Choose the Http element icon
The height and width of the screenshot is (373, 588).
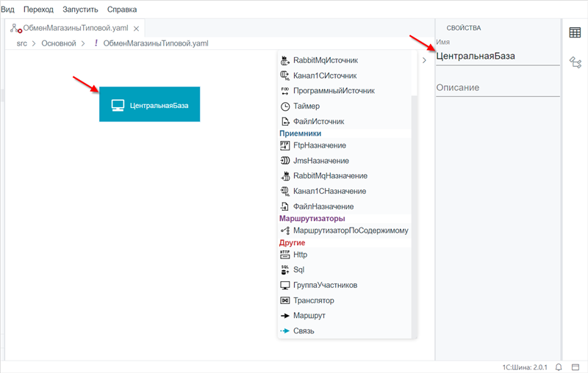285,254
